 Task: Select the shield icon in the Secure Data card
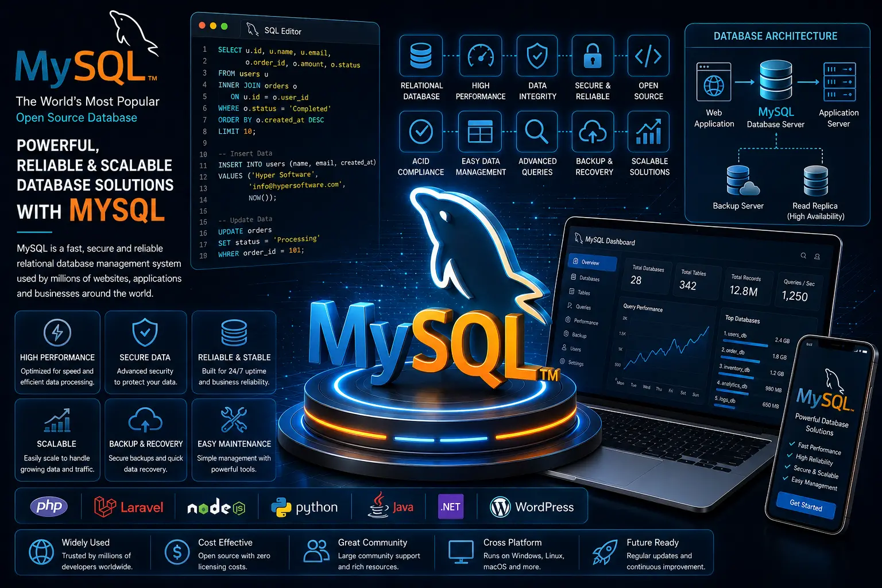(x=145, y=332)
